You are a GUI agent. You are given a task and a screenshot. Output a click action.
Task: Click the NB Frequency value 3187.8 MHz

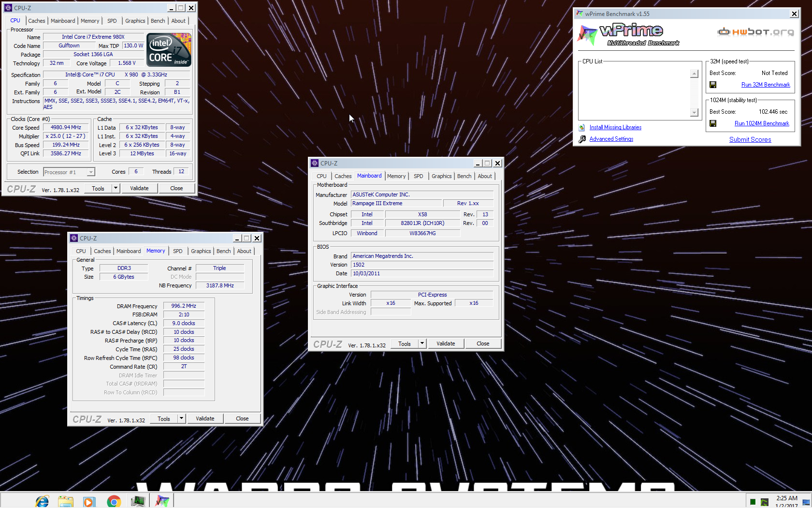coord(220,285)
